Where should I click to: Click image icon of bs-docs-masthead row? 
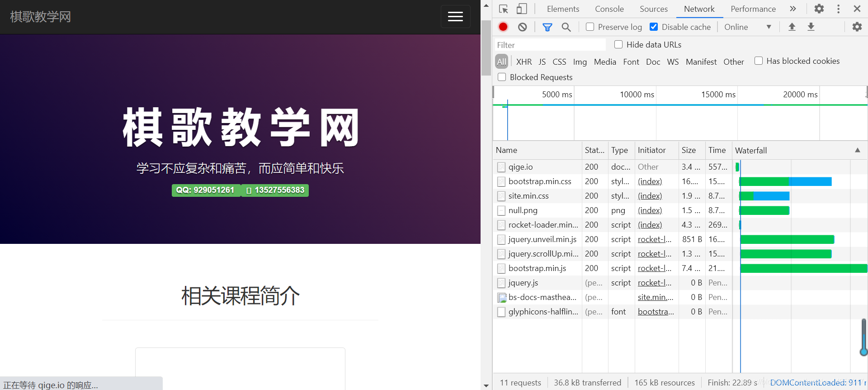pos(502,298)
